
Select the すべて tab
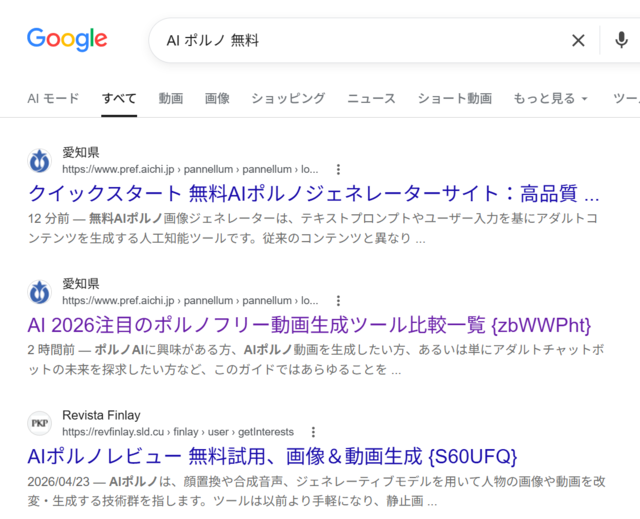[x=119, y=98]
